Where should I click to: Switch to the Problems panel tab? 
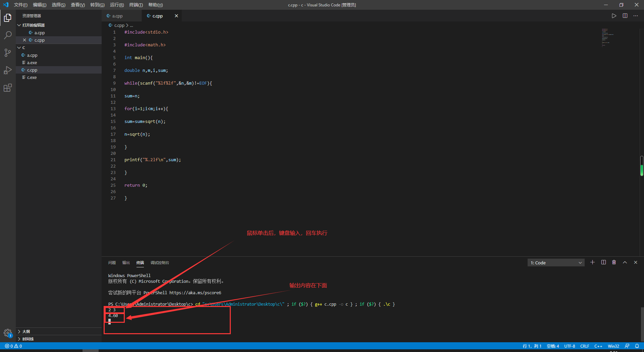click(x=112, y=263)
